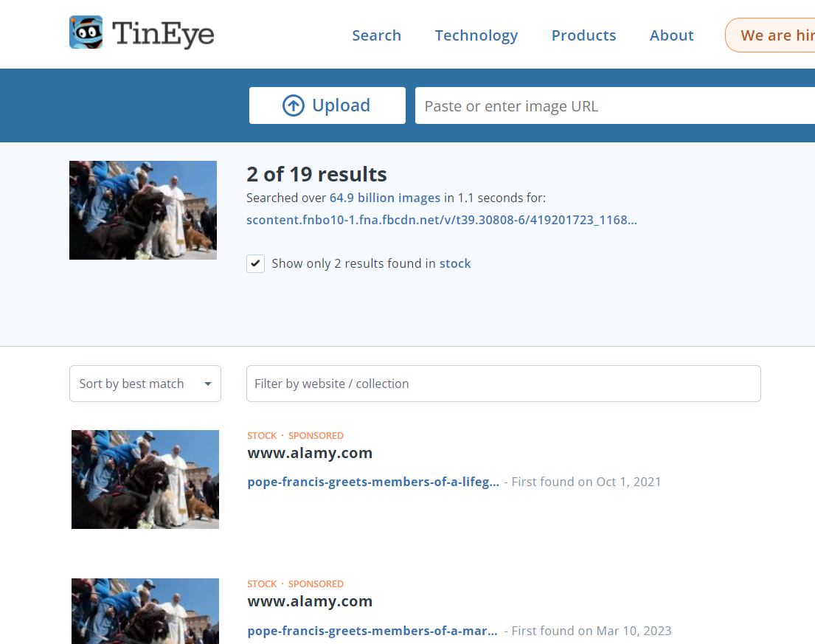Viewport: 815px width, 644px height.
Task: Click the searched query image thumbnail
Action: click(x=143, y=210)
